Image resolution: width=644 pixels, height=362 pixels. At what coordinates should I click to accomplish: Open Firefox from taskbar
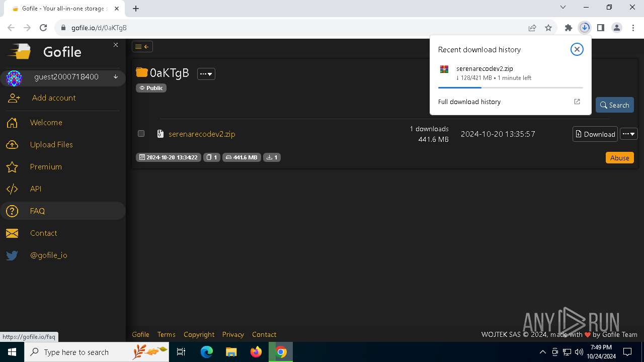click(256, 352)
